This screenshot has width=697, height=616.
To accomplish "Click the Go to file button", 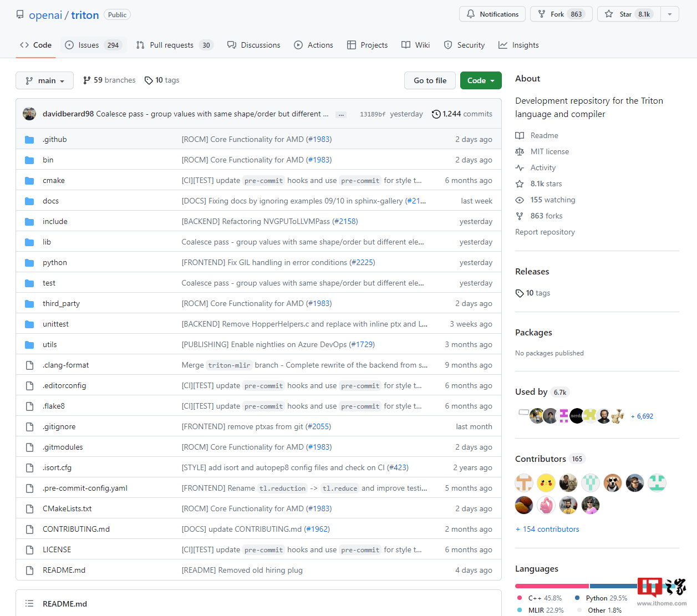I will click(430, 80).
